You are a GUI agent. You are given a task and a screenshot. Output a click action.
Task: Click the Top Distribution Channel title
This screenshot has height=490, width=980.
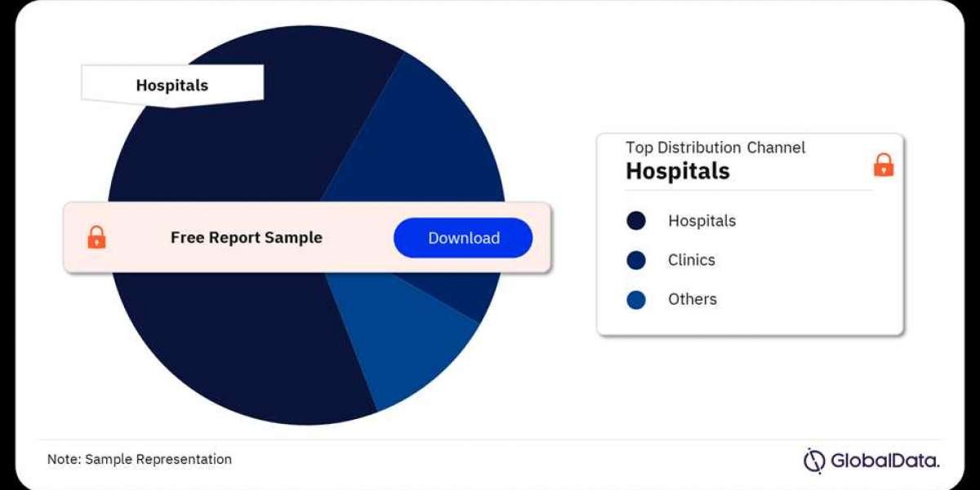[715, 148]
